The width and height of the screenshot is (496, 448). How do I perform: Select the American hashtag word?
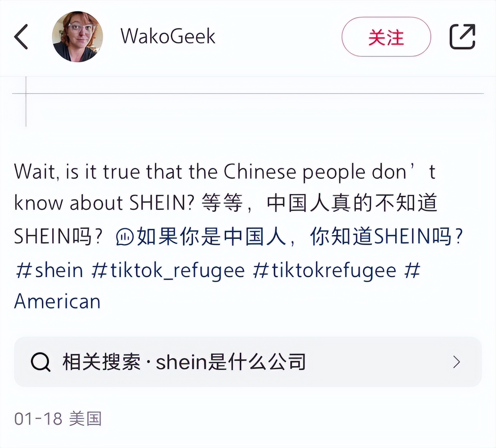click(58, 301)
